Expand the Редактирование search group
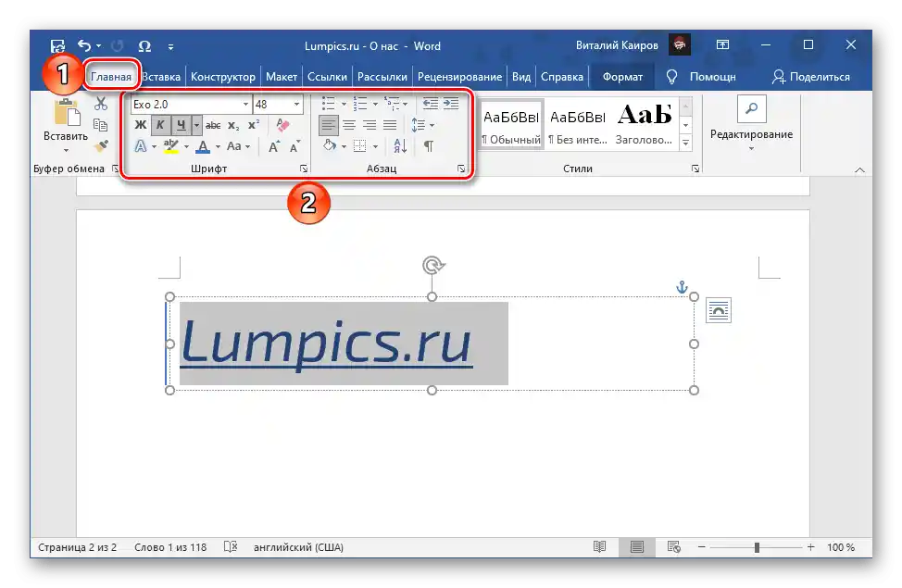The height and width of the screenshot is (588, 902). (x=751, y=125)
